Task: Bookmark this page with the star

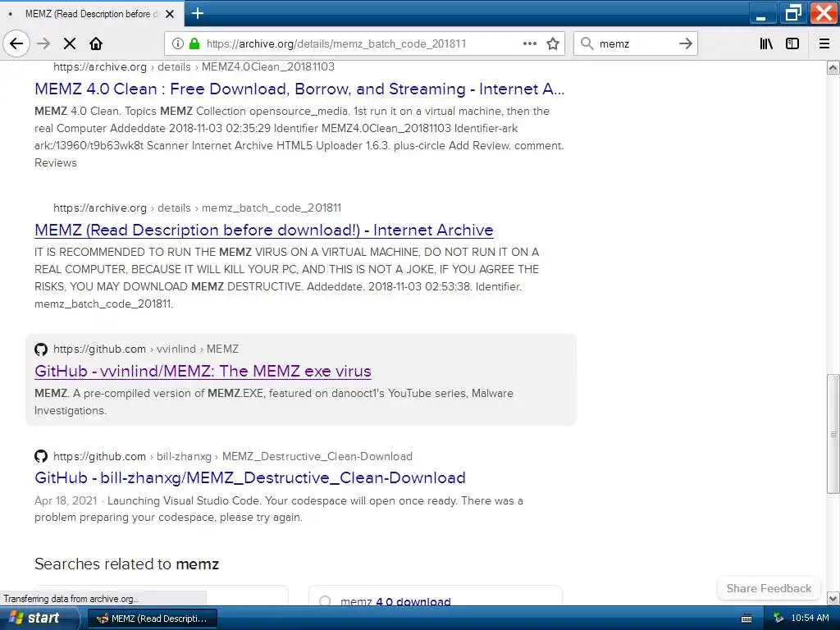Action: 553,43
